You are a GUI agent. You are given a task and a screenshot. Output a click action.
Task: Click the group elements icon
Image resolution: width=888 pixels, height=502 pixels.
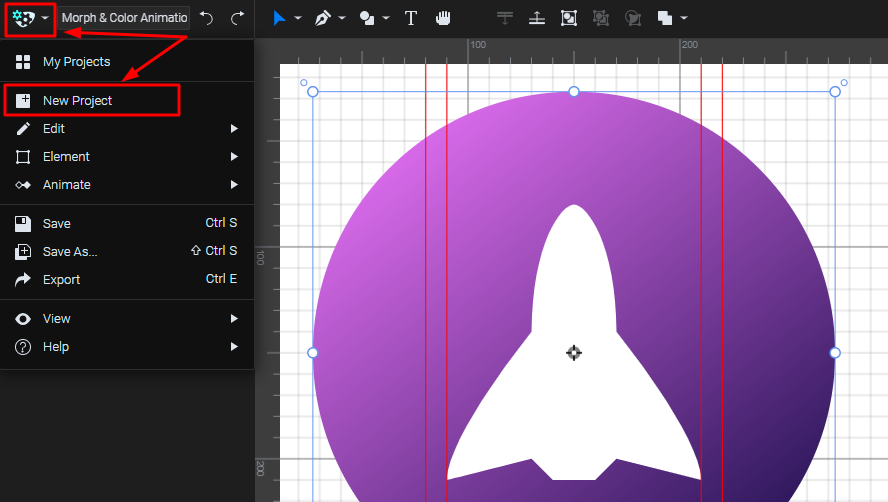click(x=569, y=18)
